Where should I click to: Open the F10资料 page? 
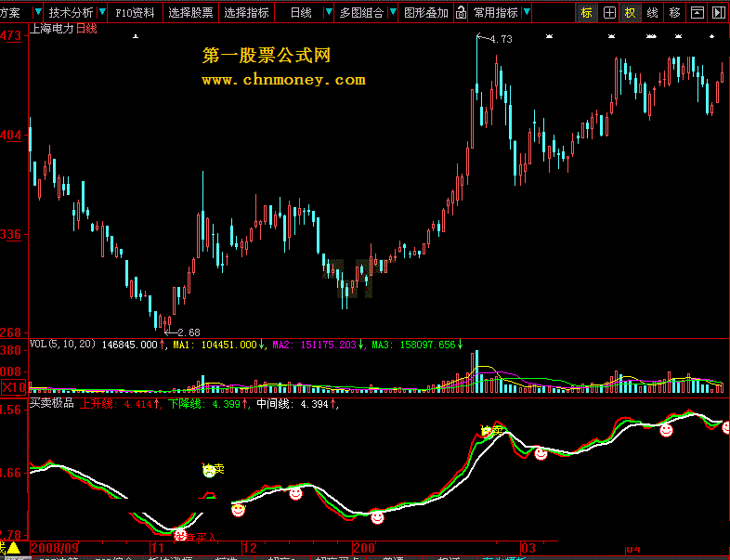point(135,13)
